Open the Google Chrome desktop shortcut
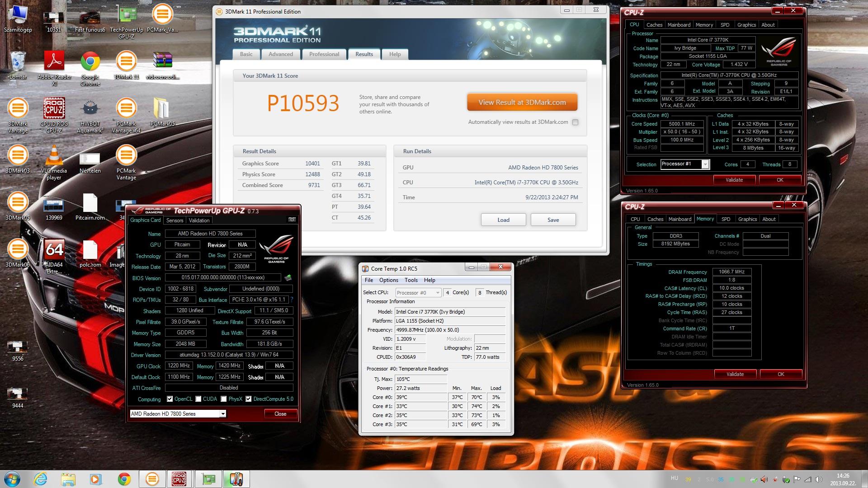Image resolution: width=868 pixels, height=488 pixels. tap(90, 68)
